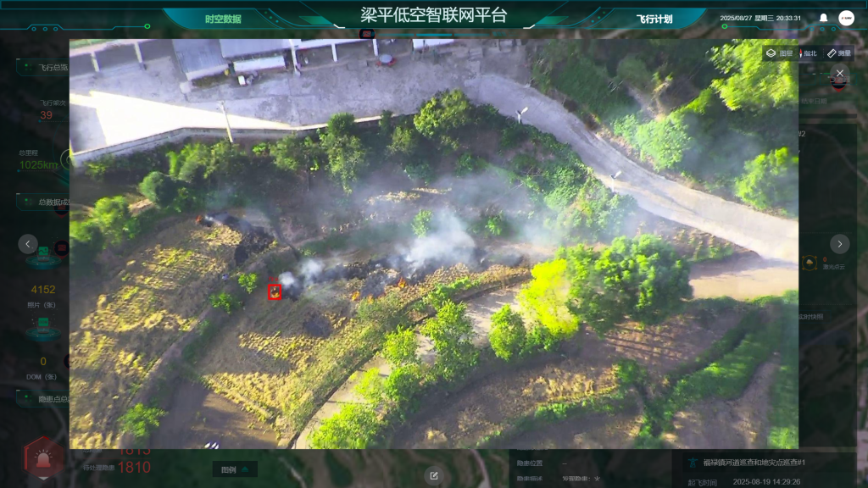This screenshot has height=488, width=868.
Task: Switch to the 飞行计划 tab
Action: 654,19
